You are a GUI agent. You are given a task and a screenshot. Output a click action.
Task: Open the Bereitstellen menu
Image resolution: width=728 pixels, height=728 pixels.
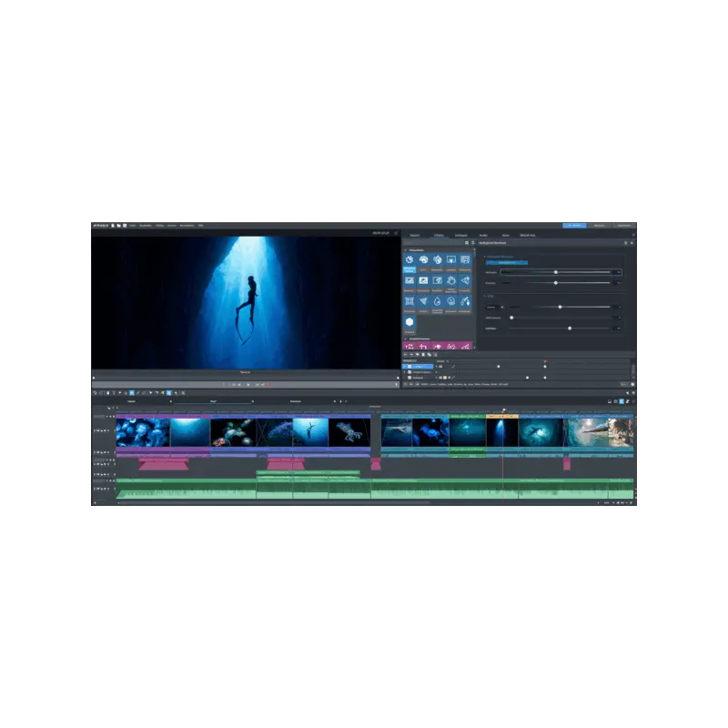pyautogui.click(x=187, y=226)
